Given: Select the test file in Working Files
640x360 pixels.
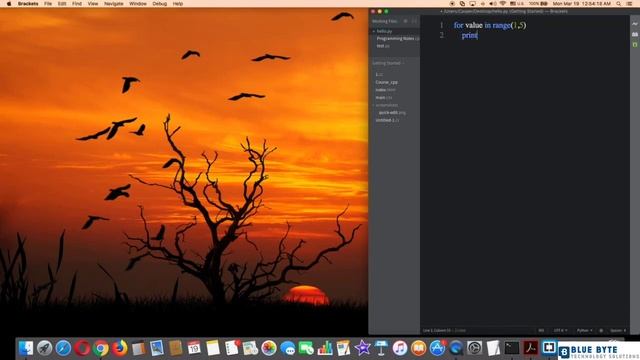Looking at the screenshot, I should pos(382,46).
